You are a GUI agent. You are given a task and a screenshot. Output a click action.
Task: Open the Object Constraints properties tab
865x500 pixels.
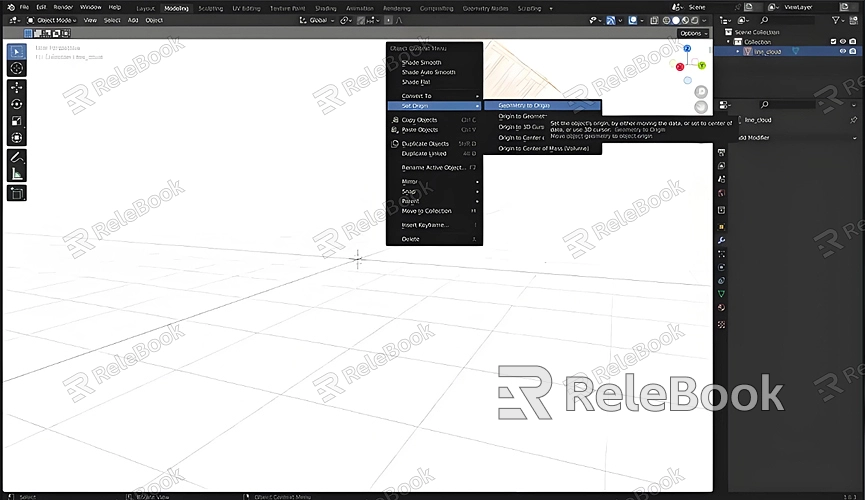tap(722, 280)
